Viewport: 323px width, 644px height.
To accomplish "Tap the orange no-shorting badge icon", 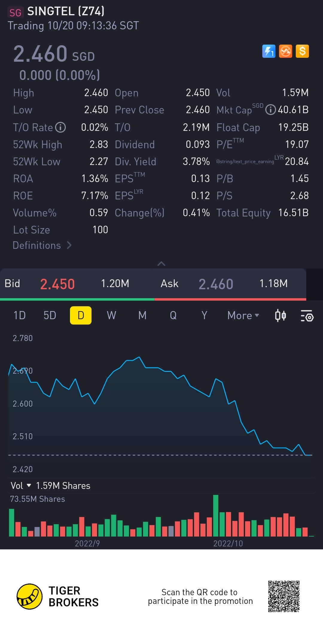I will (285, 51).
